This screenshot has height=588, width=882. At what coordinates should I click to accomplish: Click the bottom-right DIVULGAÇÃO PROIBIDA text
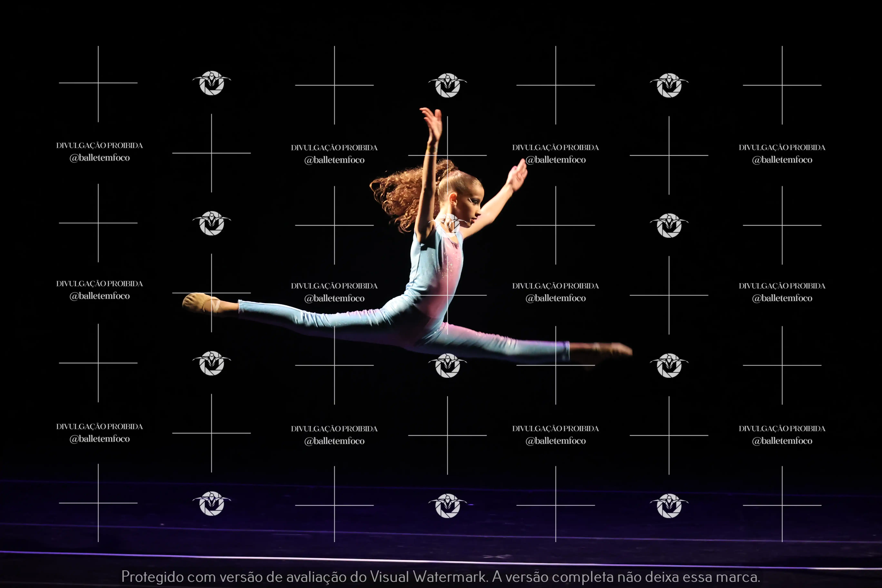click(x=782, y=428)
